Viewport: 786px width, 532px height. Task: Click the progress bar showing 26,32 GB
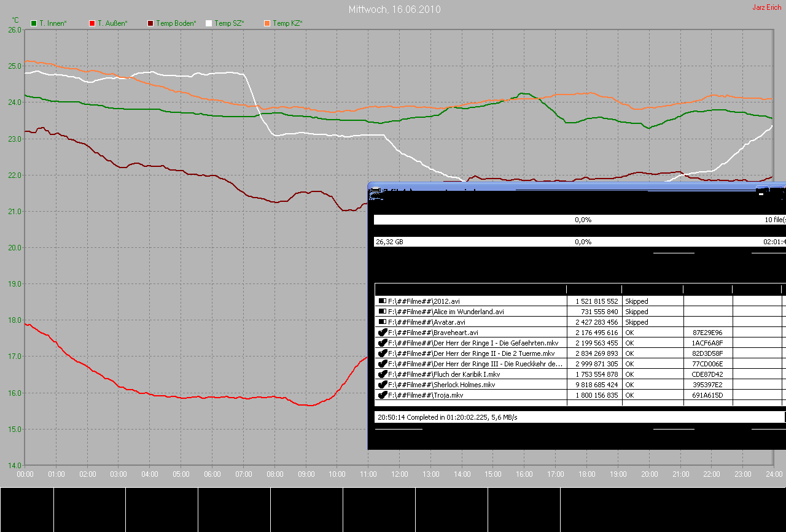(x=580, y=242)
